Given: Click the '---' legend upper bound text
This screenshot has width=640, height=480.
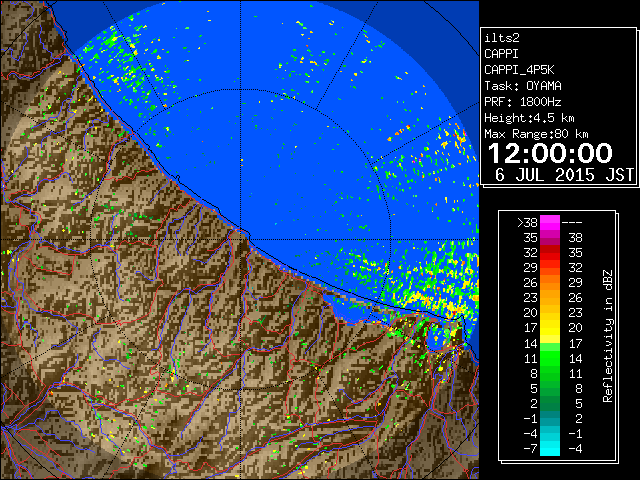Looking at the screenshot, I should coord(572,223).
